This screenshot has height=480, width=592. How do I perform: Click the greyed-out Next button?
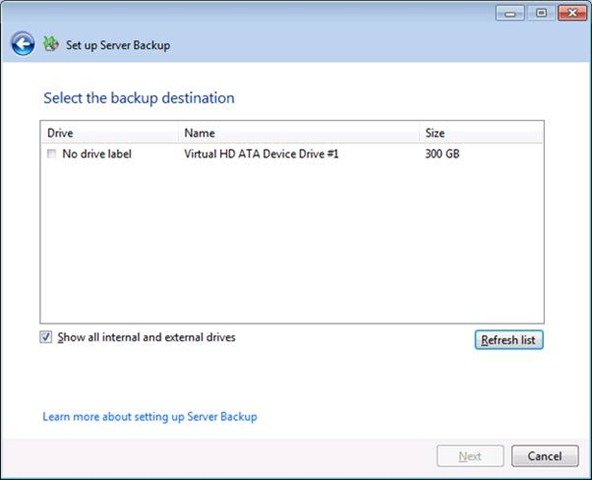pyautogui.click(x=470, y=456)
